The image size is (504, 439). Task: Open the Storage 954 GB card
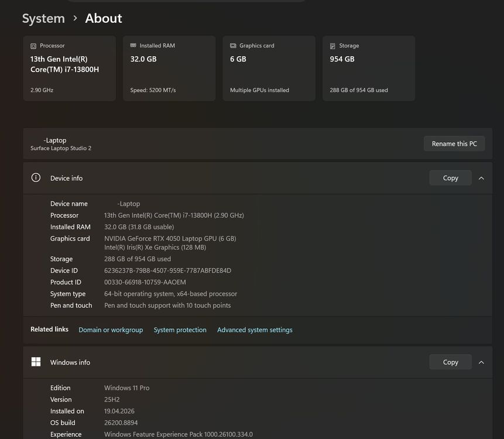369,68
